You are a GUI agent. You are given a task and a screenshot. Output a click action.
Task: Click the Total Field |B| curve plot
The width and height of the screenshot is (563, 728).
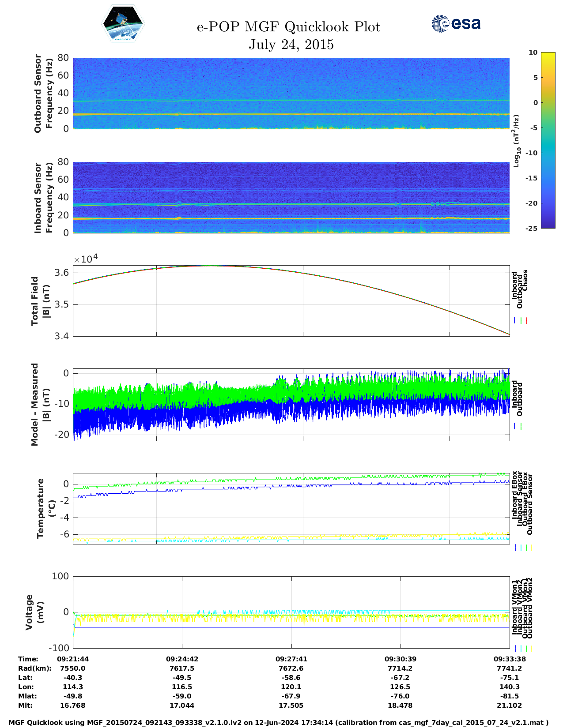pyautogui.click(x=291, y=301)
